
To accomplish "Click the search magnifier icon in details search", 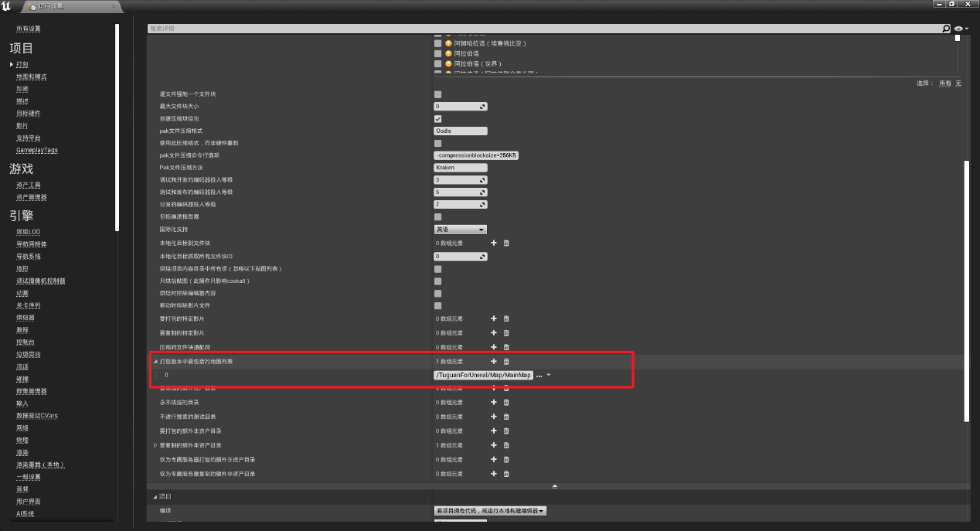I will (946, 29).
